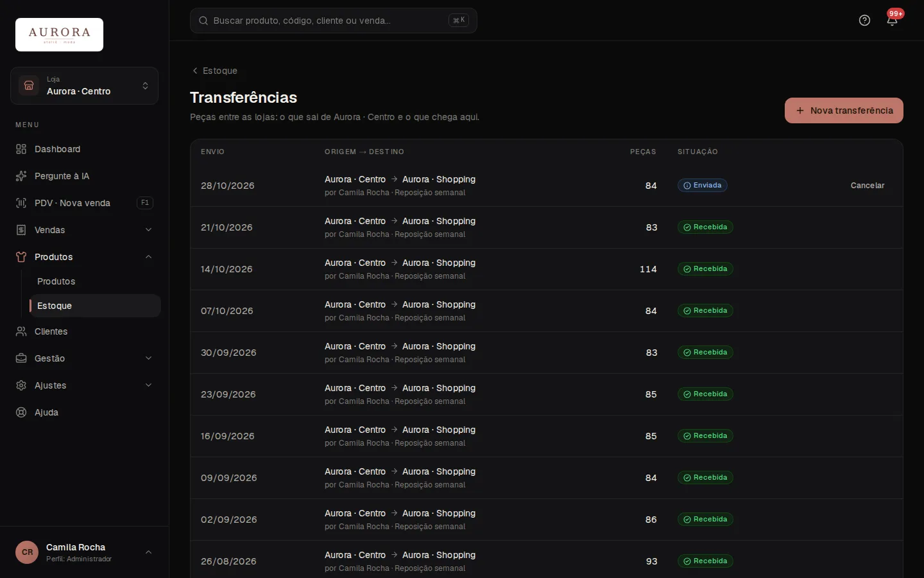Click the Gestão briefcase icon
This screenshot has height=578, width=924.
pyautogui.click(x=21, y=358)
